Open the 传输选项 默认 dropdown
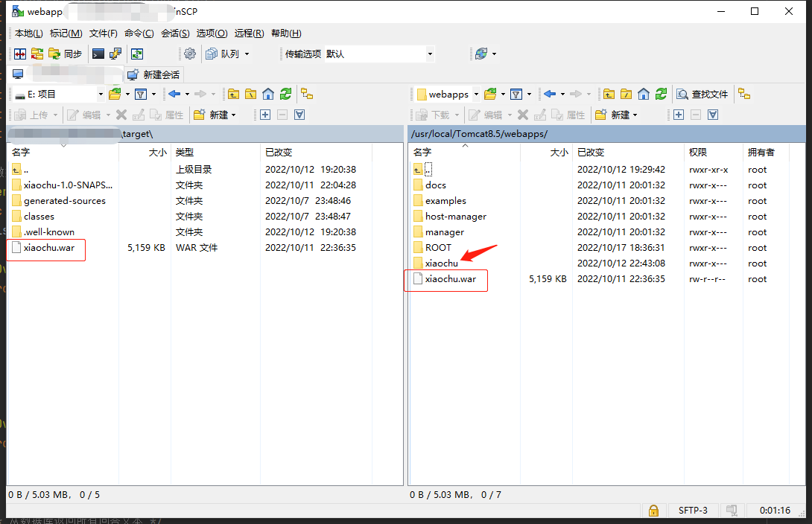The height and width of the screenshot is (524, 812). pyautogui.click(x=431, y=54)
